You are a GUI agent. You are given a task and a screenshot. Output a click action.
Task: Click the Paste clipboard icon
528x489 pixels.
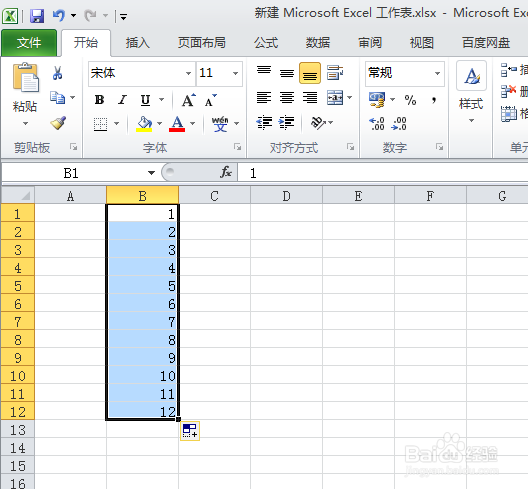pyautogui.click(x=26, y=77)
